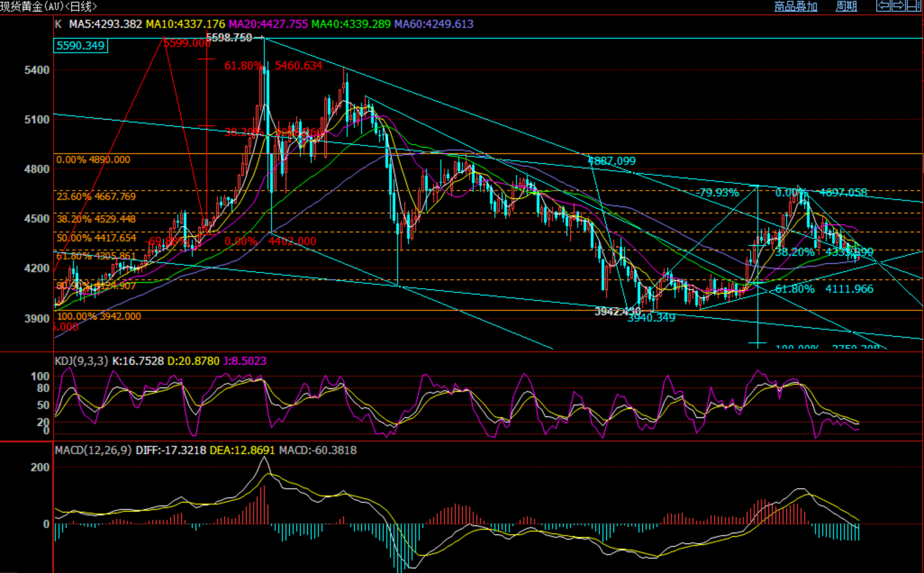The image size is (924, 573).
Task: Click the cyan 4887.099 price label
Action: click(612, 161)
